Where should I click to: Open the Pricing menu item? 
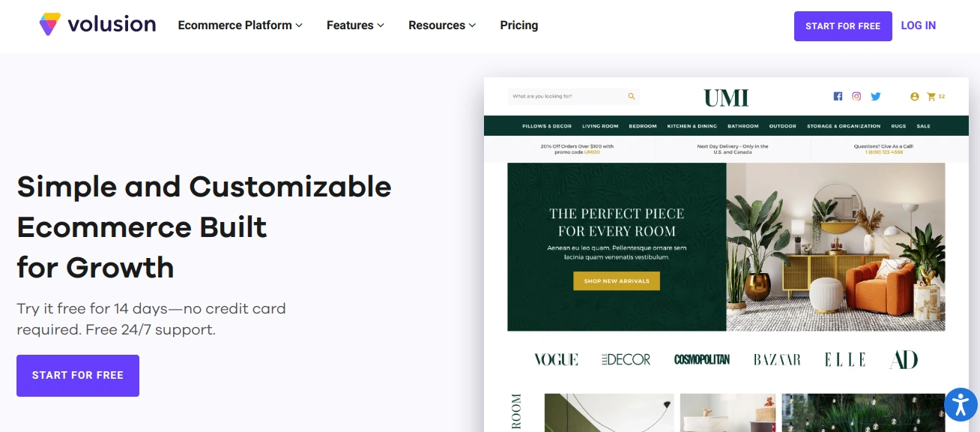coord(519,25)
